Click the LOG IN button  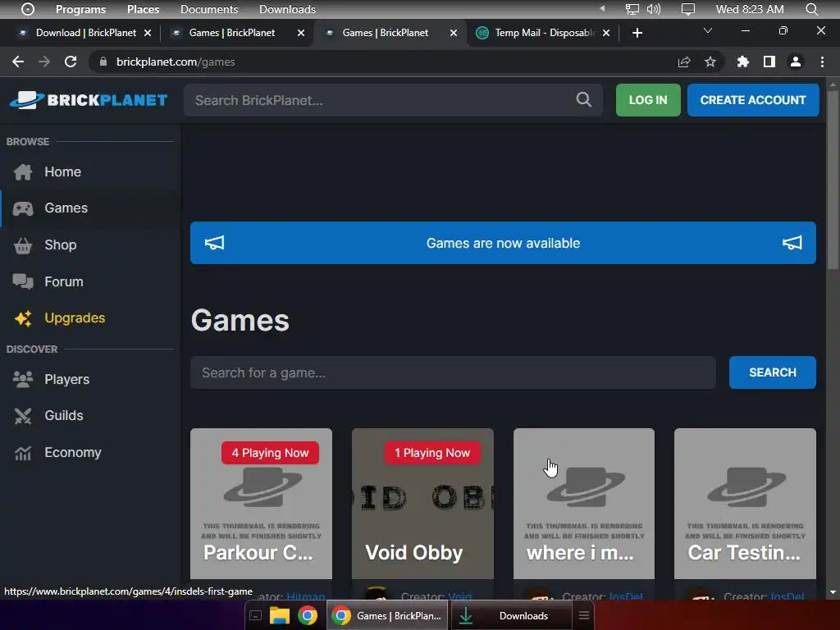648,100
